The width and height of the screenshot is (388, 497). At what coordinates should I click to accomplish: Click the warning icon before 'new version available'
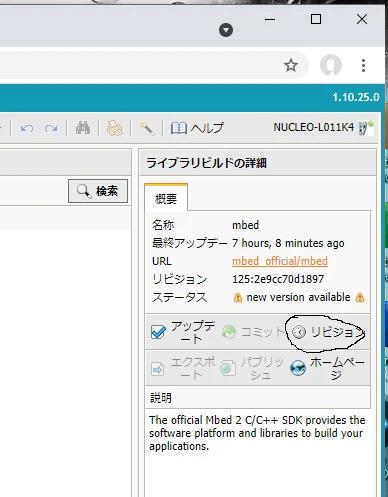(238, 297)
